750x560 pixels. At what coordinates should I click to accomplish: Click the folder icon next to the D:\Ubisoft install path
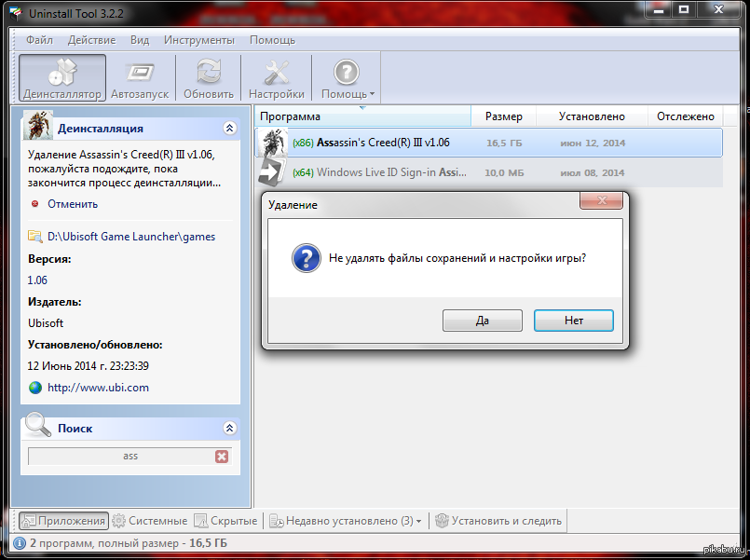tap(34, 237)
